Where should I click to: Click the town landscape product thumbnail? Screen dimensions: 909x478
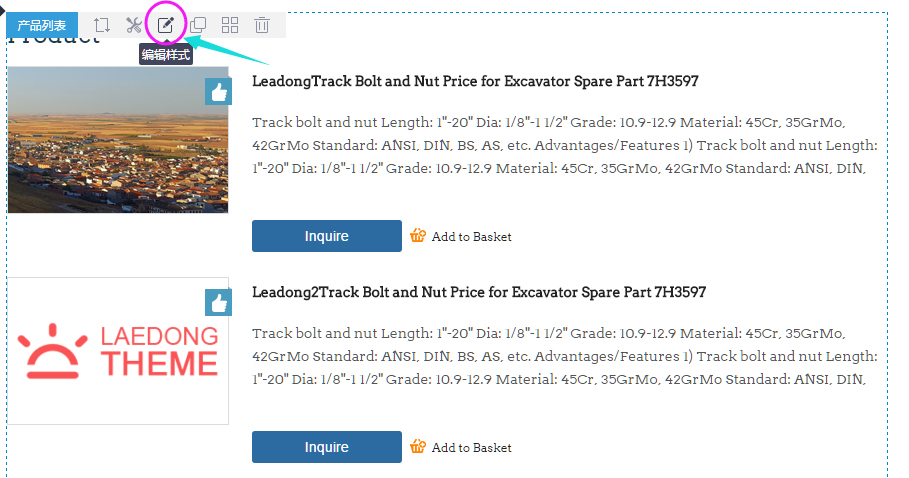[117, 140]
